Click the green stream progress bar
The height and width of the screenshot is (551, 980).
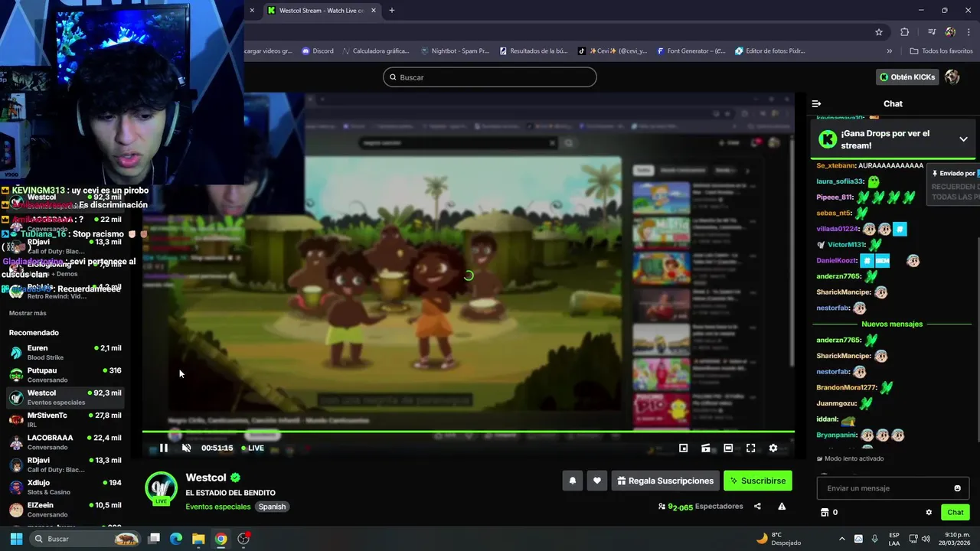point(468,432)
